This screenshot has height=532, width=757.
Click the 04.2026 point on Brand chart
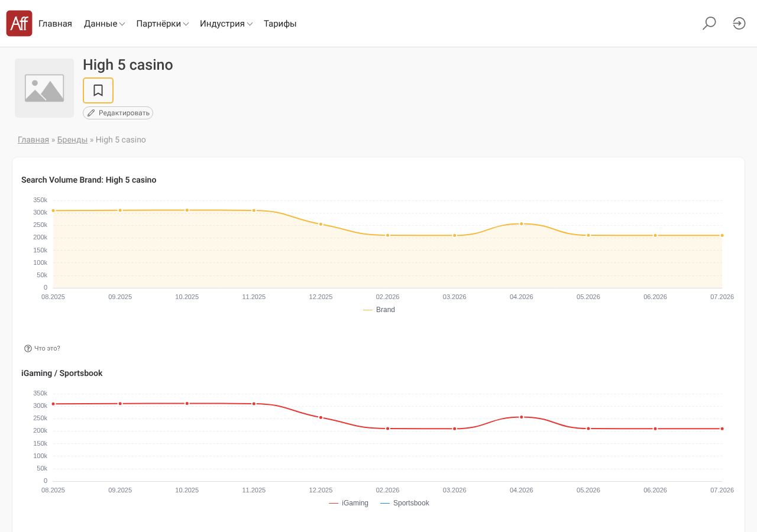click(x=522, y=223)
